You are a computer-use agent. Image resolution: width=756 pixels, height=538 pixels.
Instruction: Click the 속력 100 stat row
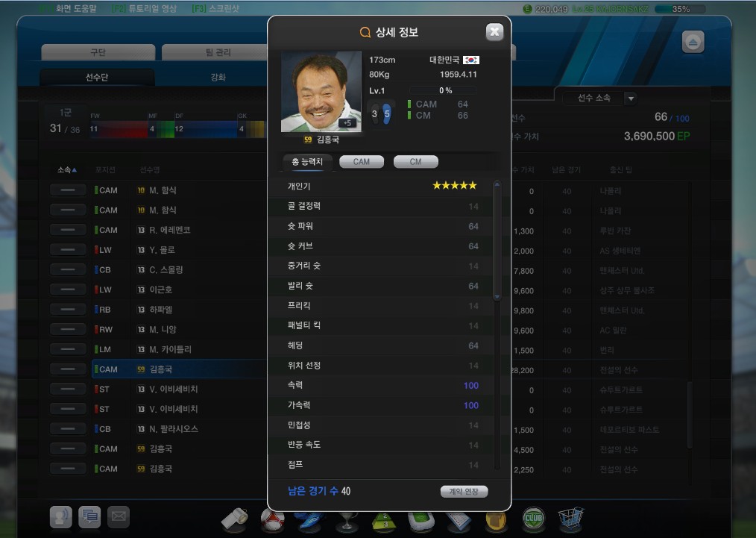coord(382,386)
